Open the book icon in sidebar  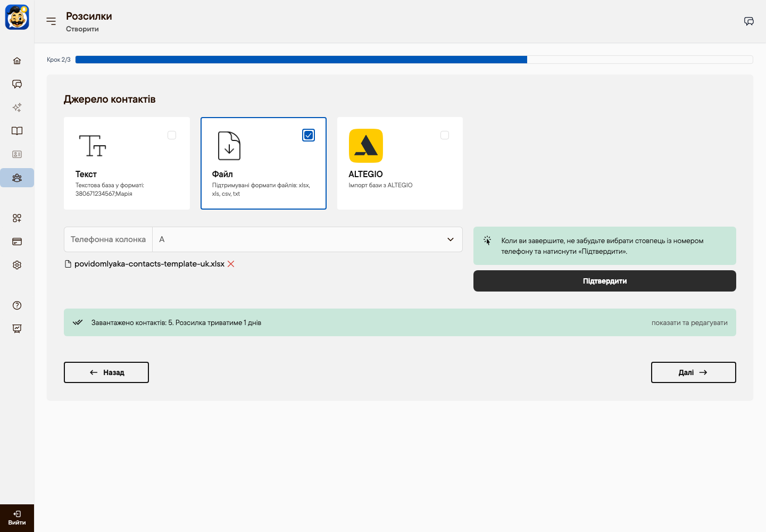17,131
